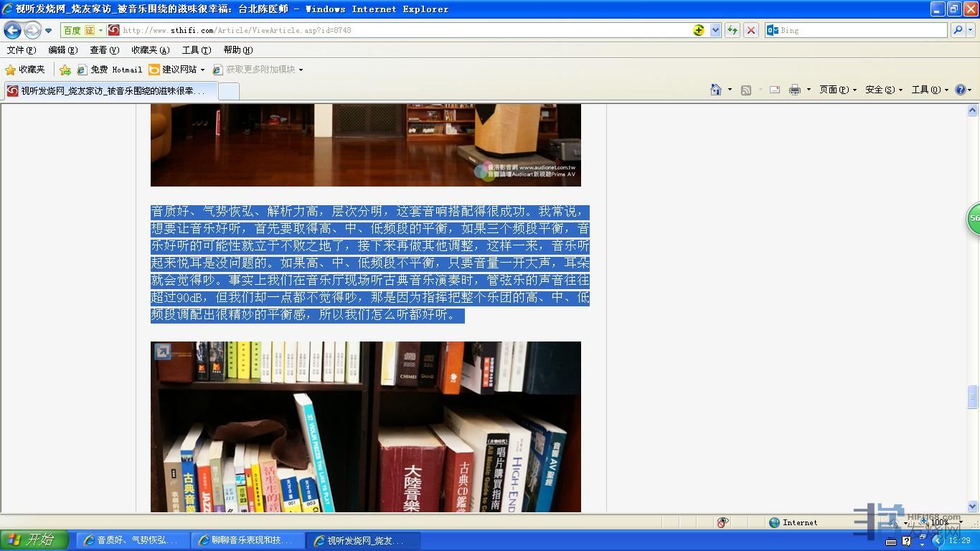
Task: Open the address bar history dropdown
Action: 715,30
